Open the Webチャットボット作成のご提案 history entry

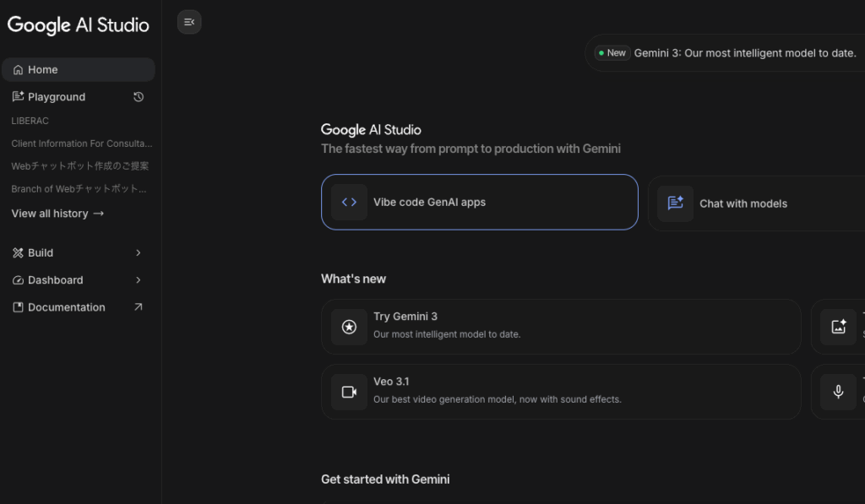pyautogui.click(x=80, y=166)
